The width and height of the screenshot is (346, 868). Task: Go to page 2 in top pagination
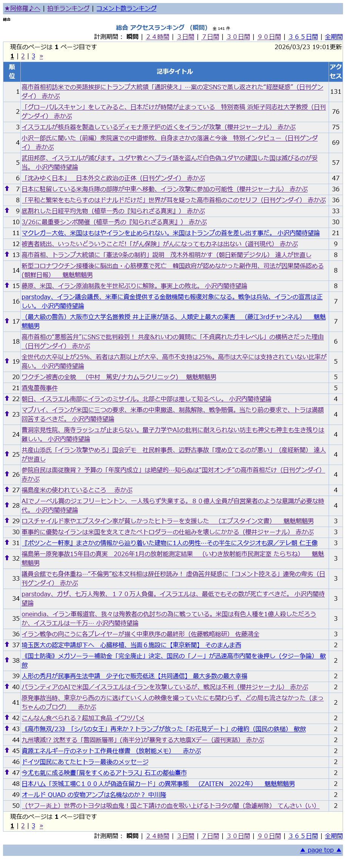[23, 56]
